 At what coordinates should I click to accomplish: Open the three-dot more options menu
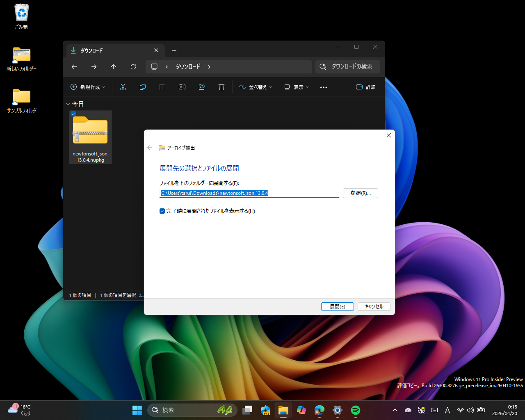(324, 87)
